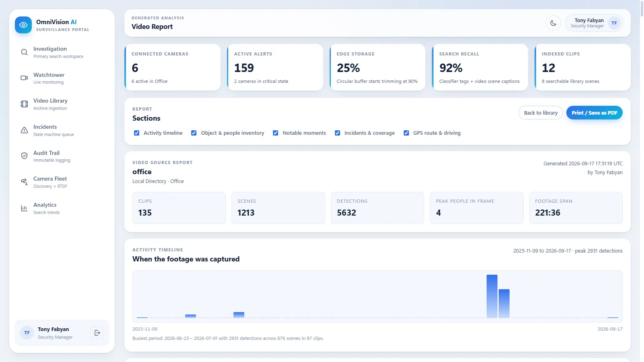
Task: Click the Scenes value 1213
Action: (x=246, y=213)
